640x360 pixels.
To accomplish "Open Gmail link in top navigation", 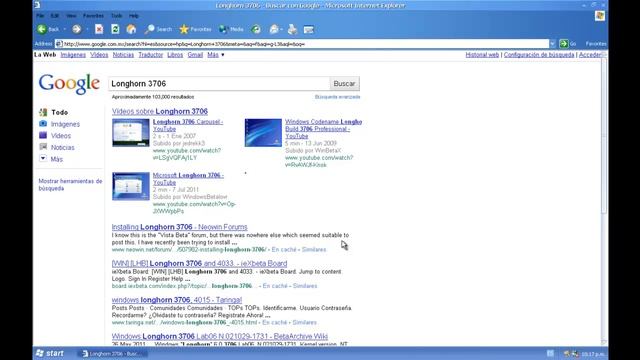I will click(x=195, y=55).
